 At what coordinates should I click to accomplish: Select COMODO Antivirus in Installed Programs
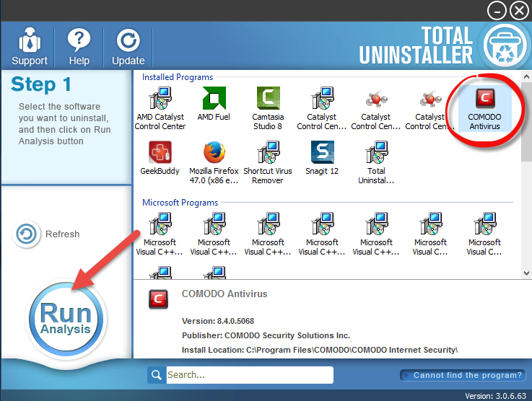coord(484,108)
